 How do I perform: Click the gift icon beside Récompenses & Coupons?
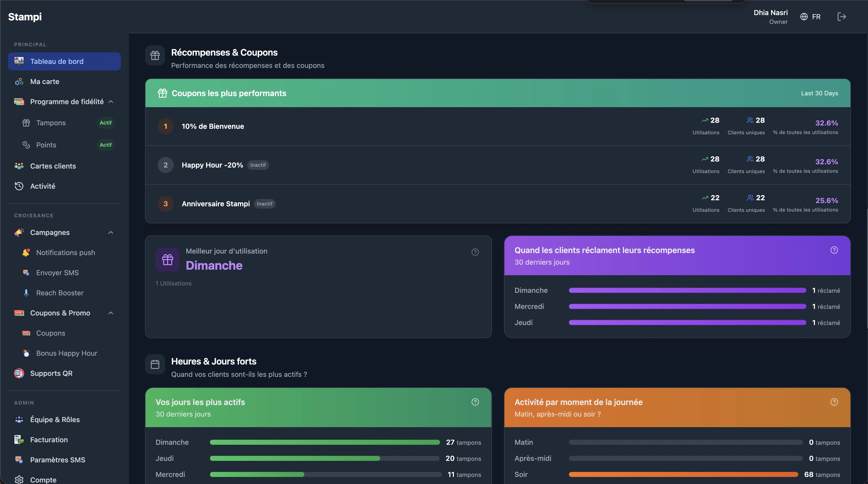155,55
